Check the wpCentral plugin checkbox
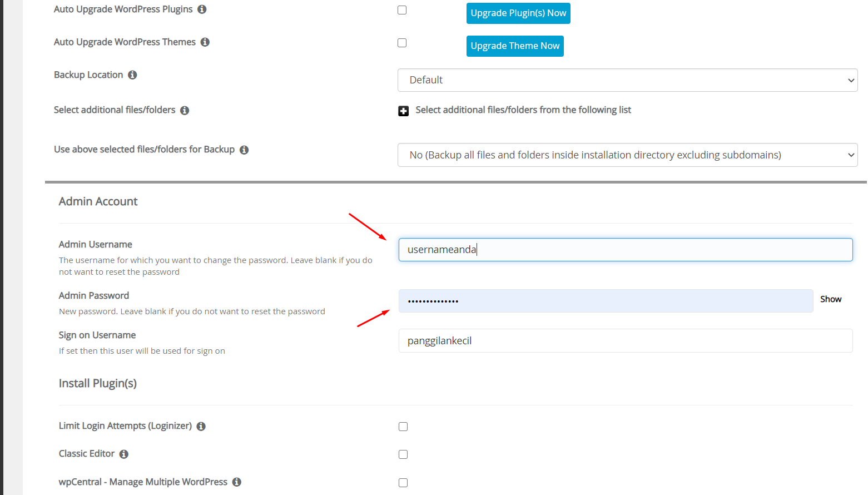The width and height of the screenshot is (868, 495). pos(403,483)
